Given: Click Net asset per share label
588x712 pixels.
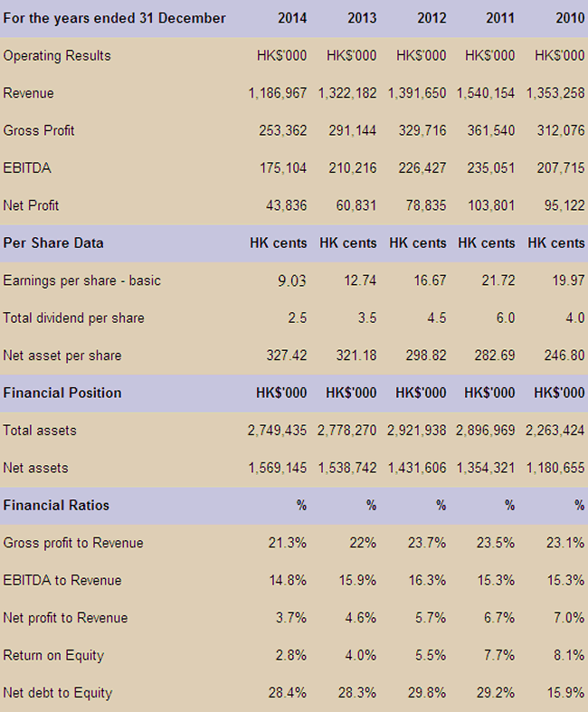Looking at the screenshot, I should pos(62,356).
